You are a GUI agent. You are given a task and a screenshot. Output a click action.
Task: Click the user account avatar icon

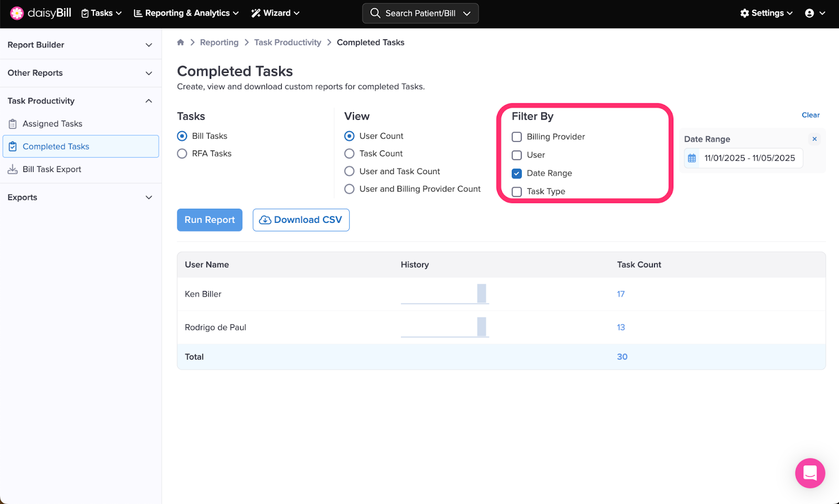click(810, 13)
